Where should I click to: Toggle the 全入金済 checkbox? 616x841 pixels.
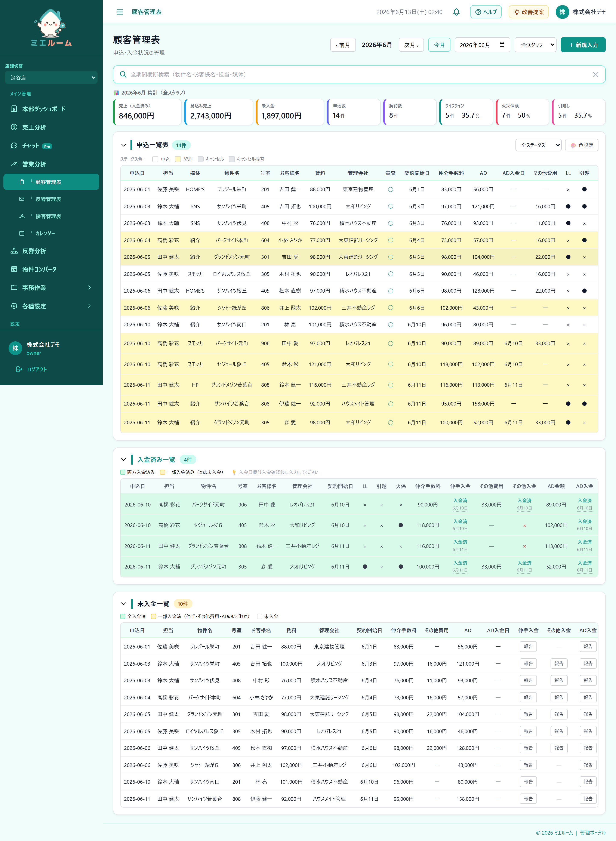[123, 616]
